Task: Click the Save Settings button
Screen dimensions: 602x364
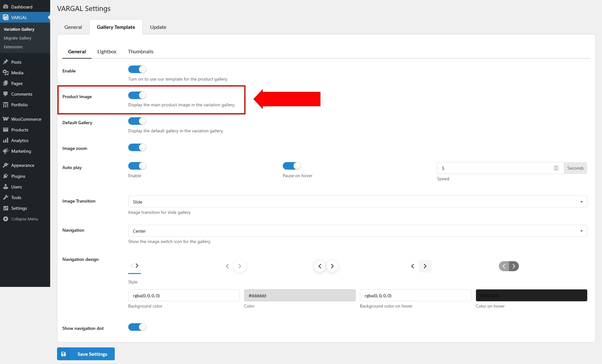Action: 86,354
